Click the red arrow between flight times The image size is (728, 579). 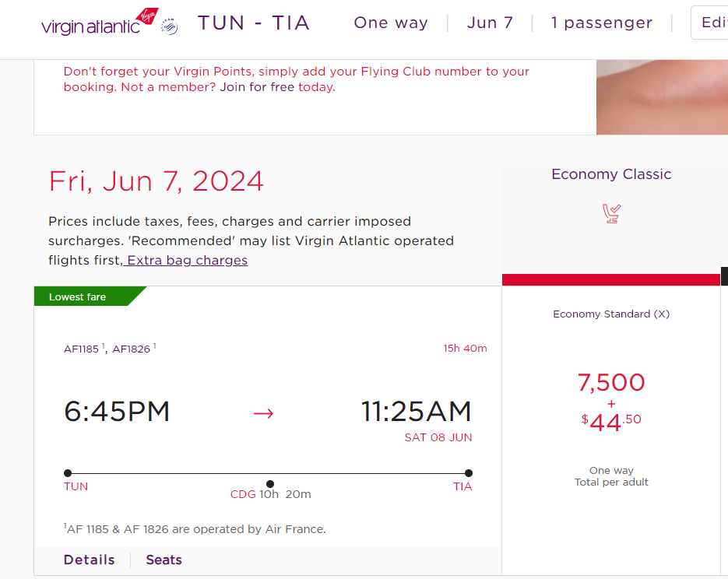[x=264, y=413]
